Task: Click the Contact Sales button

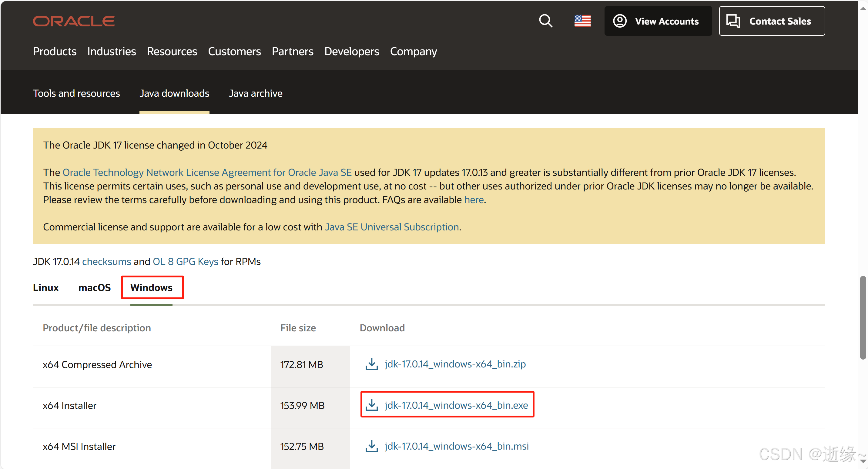Action: click(x=772, y=21)
